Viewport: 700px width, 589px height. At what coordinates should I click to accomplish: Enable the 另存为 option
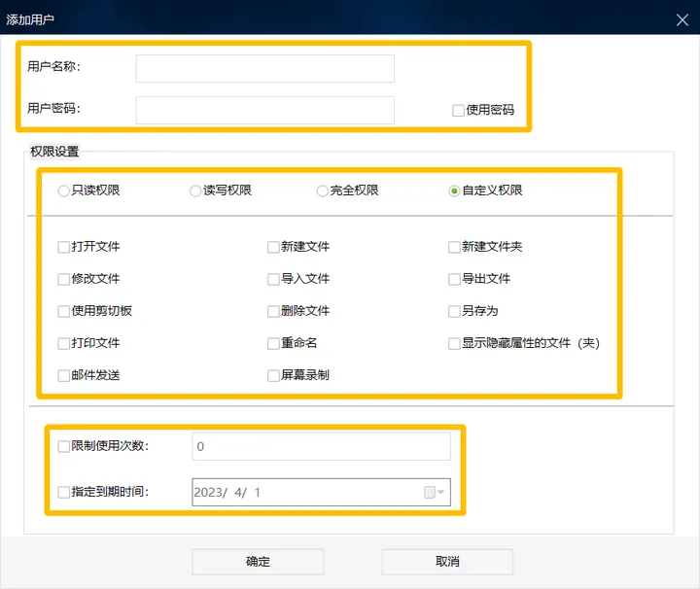point(454,311)
